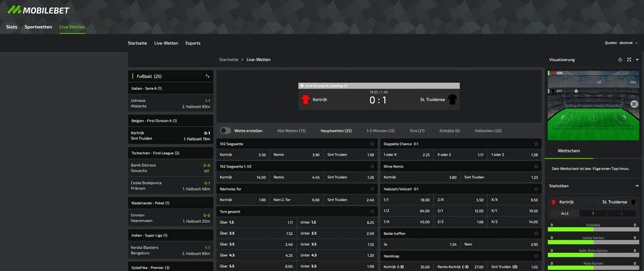This screenshot has width=644, height=271.
Task: Bet on Kortrijk at 5.50 in 1X2 Siegwette
Action: click(243, 155)
